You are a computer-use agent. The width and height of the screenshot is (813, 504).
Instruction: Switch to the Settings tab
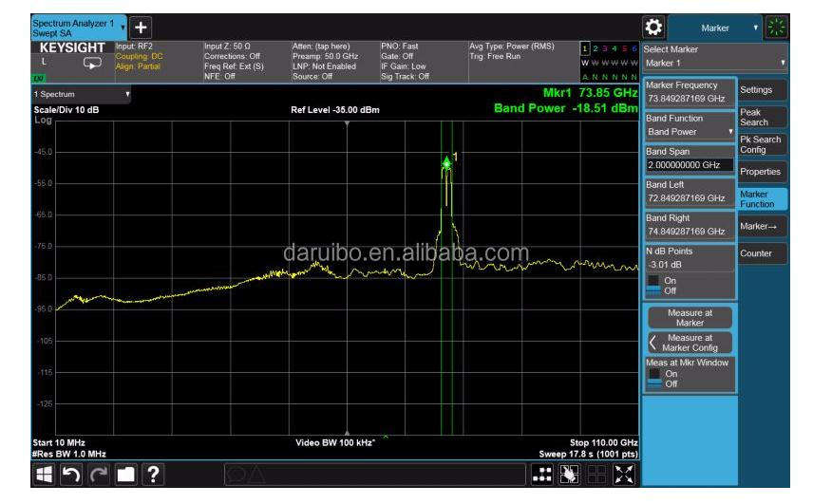pos(763,90)
